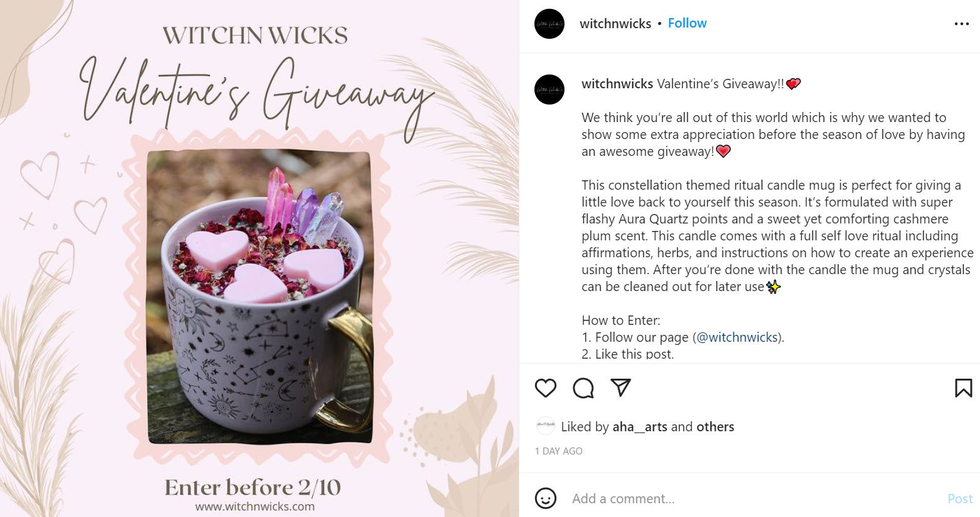Open witchnwicks username in post header
This screenshot has height=517, width=980.
(x=615, y=24)
